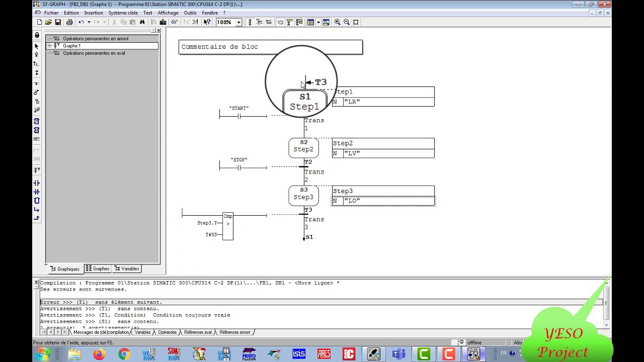Open Google Chrome from the taskbar
The height and width of the screenshot is (362, 644).
tap(124, 354)
